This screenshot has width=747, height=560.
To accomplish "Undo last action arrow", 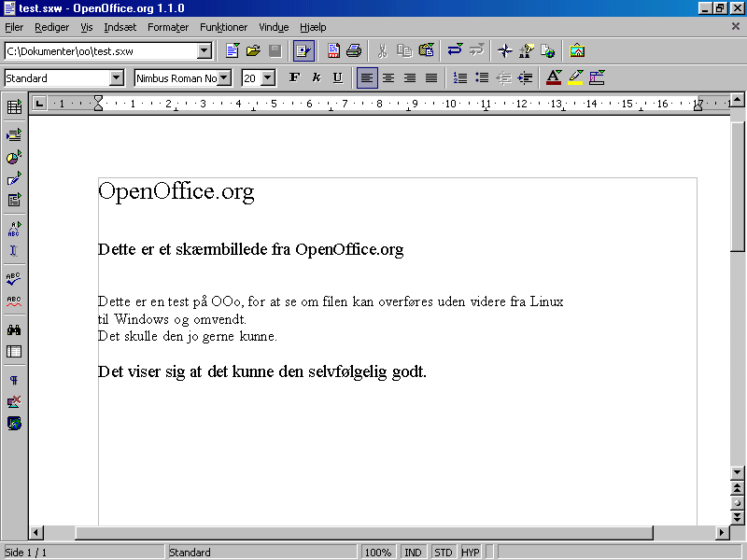I will (x=455, y=49).
